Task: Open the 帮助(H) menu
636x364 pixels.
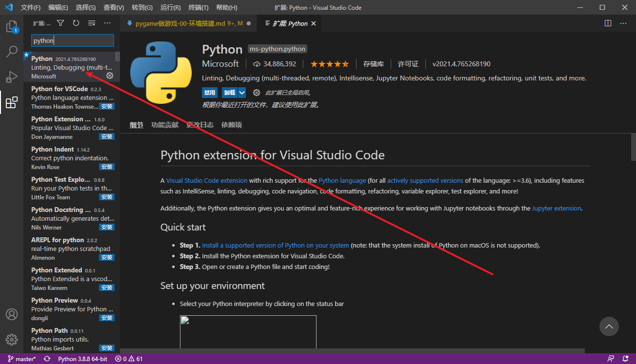Action: click(x=226, y=8)
